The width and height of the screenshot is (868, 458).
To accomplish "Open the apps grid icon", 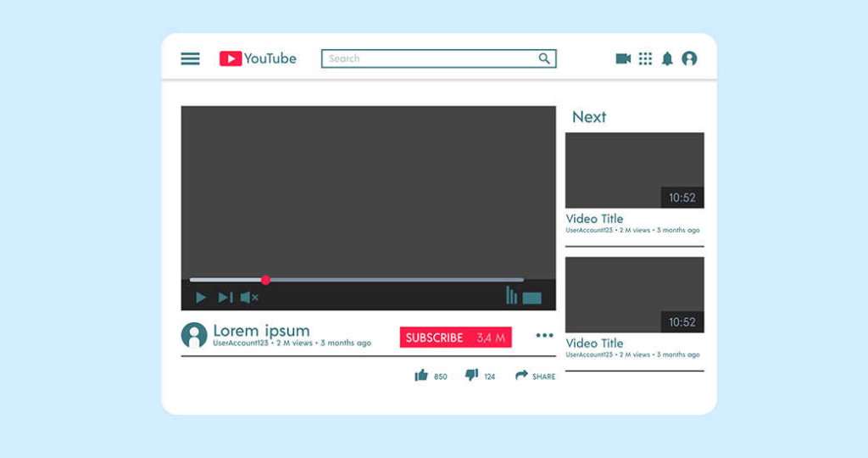I will (645, 59).
